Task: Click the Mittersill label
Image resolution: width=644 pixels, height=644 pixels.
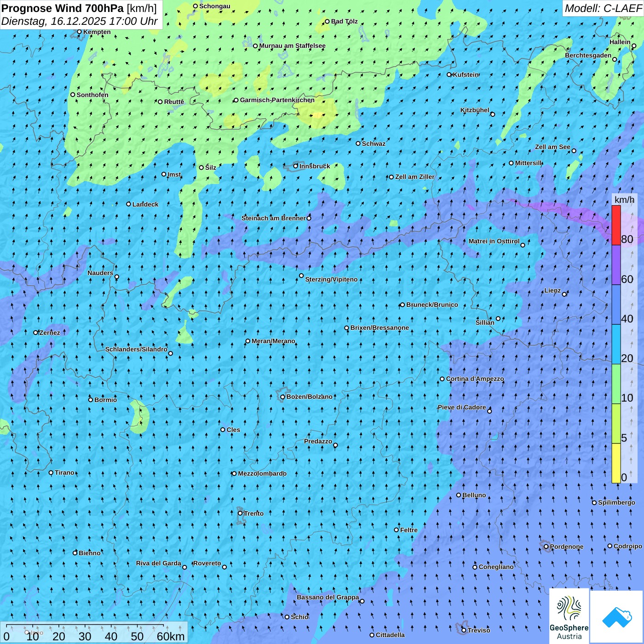Action: pos(529,163)
